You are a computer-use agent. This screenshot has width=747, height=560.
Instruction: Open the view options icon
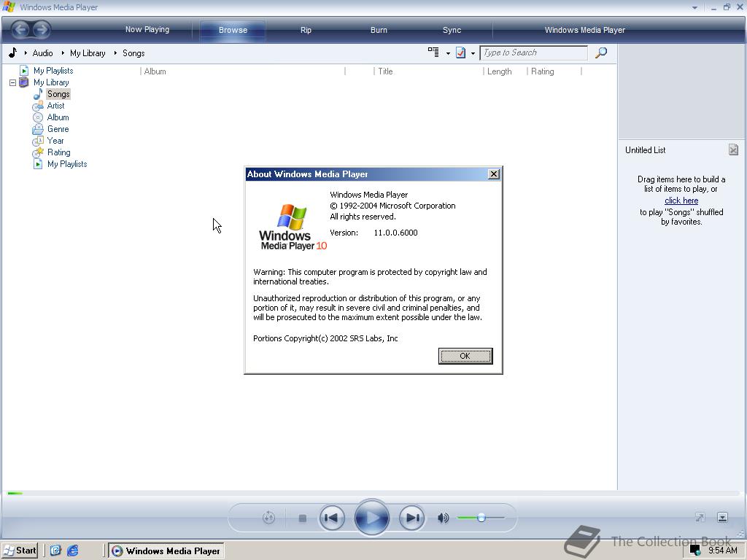coord(433,52)
